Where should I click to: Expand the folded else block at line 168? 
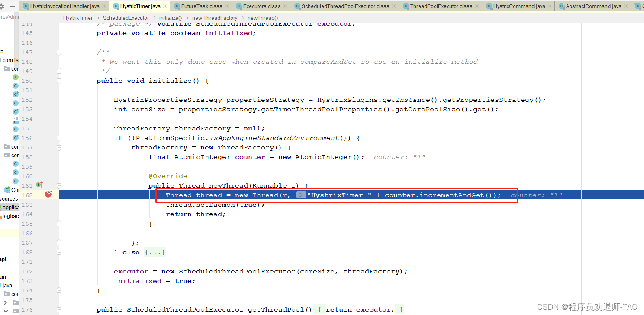59,252
